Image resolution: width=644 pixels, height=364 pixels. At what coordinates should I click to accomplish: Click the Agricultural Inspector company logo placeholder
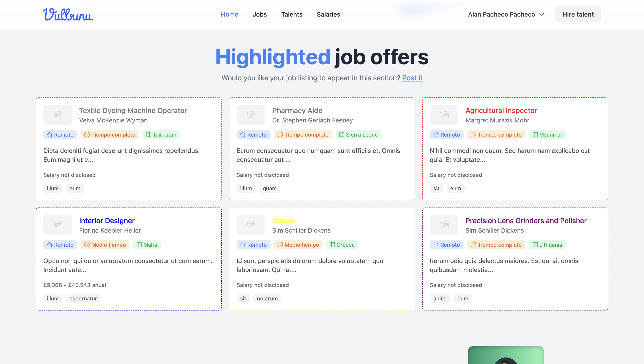pos(444,115)
